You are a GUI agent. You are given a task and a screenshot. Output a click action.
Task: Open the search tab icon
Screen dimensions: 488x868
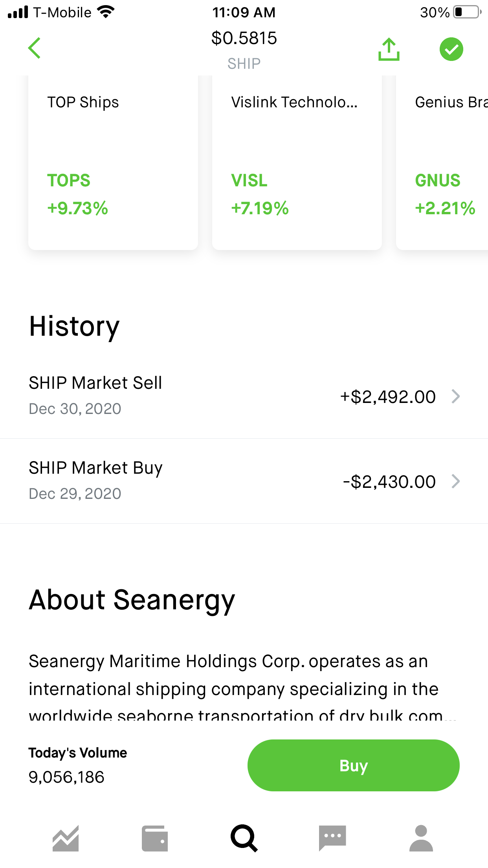pyautogui.click(x=244, y=838)
